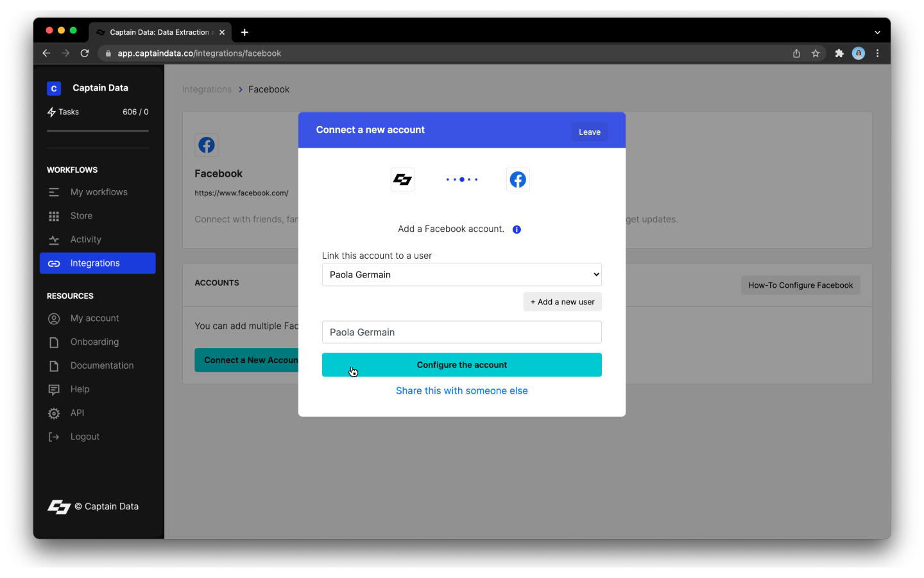Open Documentation in sidebar
The image size is (924, 578).
[98, 365]
